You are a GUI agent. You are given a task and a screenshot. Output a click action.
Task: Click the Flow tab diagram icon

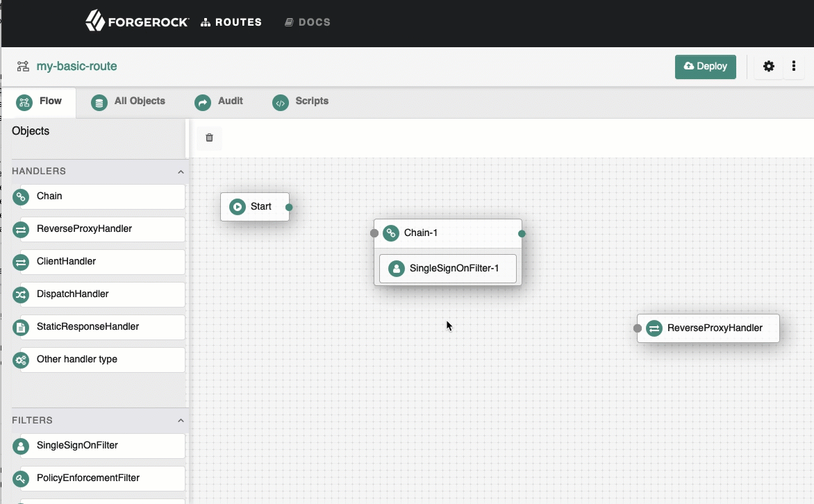click(x=24, y=103)
